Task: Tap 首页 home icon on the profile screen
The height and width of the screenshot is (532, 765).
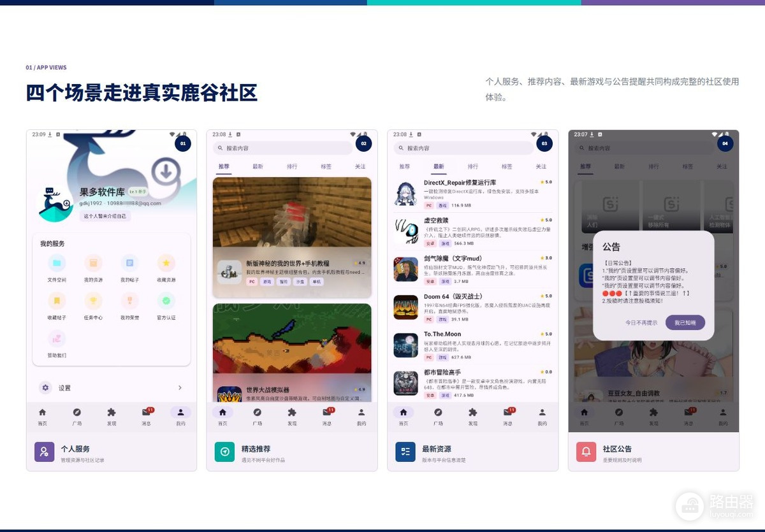Action: click(42, 412)
